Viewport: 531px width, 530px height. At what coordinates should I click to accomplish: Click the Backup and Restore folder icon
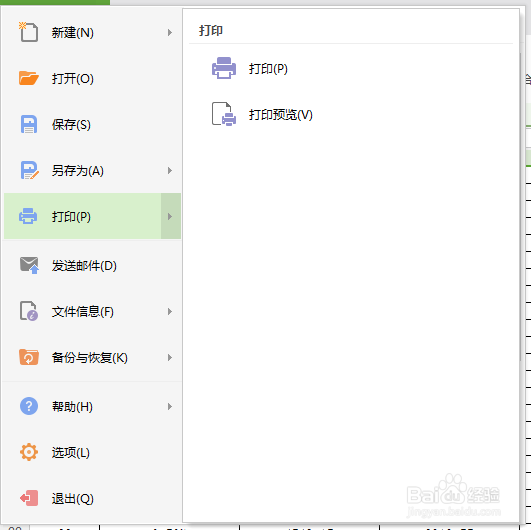[29, 357]
